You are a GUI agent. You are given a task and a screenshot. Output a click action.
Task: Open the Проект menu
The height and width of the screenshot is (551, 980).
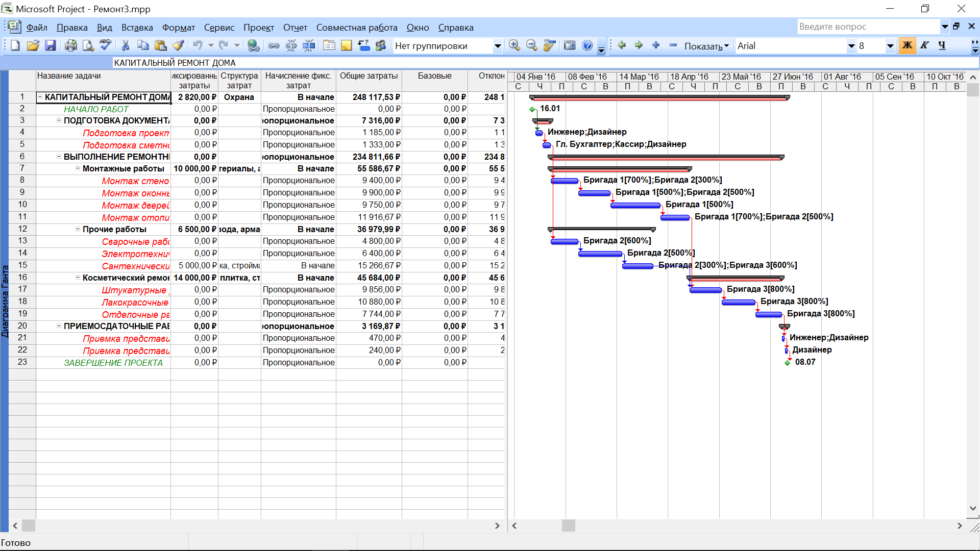pyautogui.click(x=258, y=28)
